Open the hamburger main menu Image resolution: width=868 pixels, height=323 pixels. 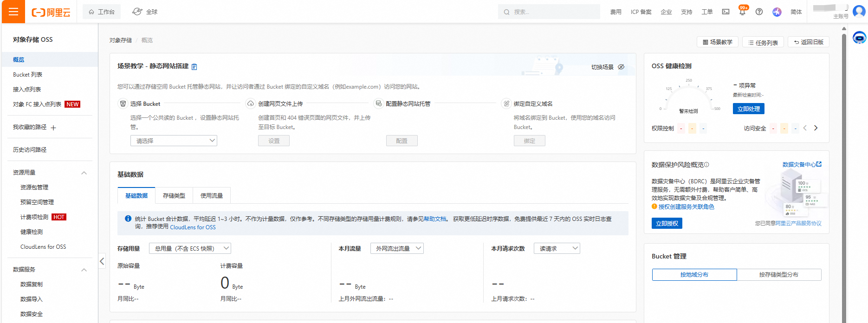point(13,12)
